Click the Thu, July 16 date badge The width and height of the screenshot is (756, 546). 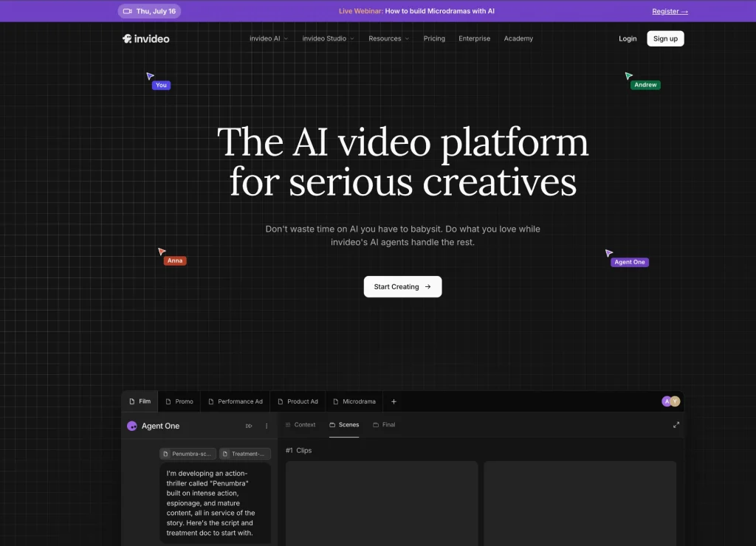click(x=149, y=11)
